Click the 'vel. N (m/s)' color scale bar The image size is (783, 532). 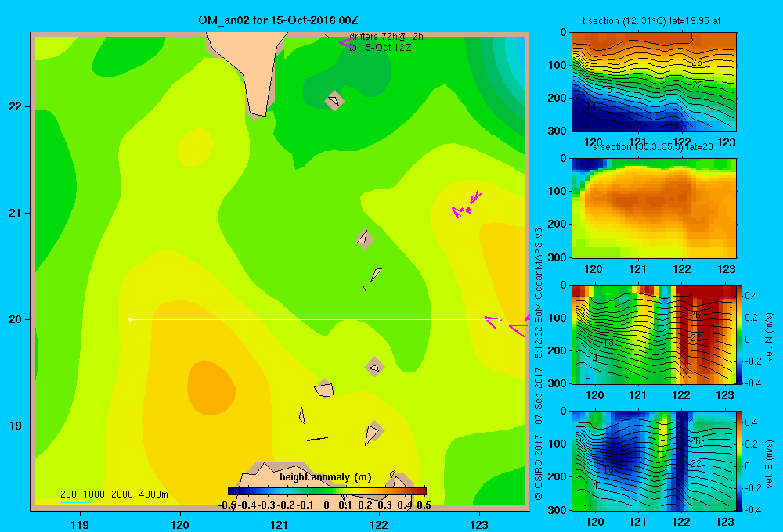[740, 334]
